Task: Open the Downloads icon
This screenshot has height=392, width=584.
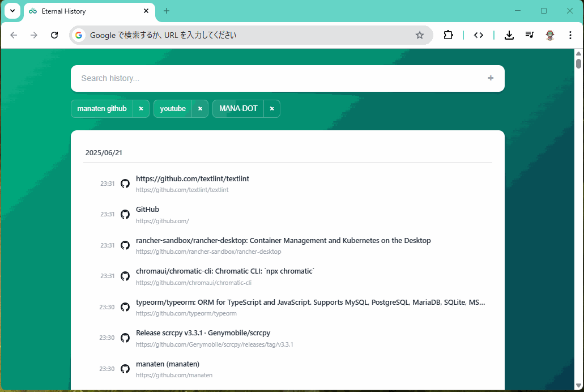Action: click(509, 35)
